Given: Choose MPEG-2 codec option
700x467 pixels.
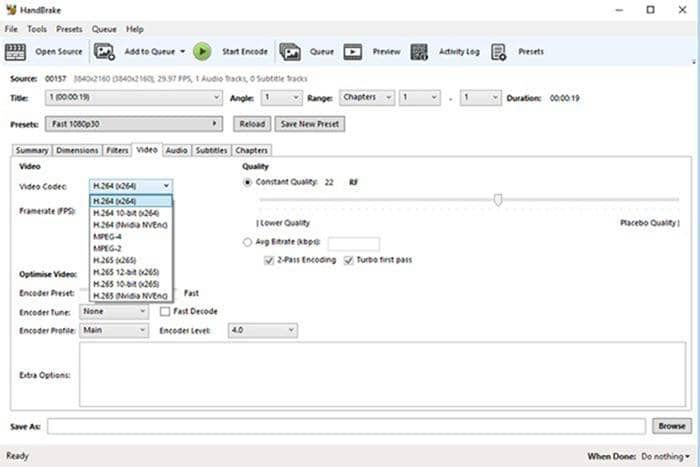Looking at the screenshot, I should click(x=131, y=248).
